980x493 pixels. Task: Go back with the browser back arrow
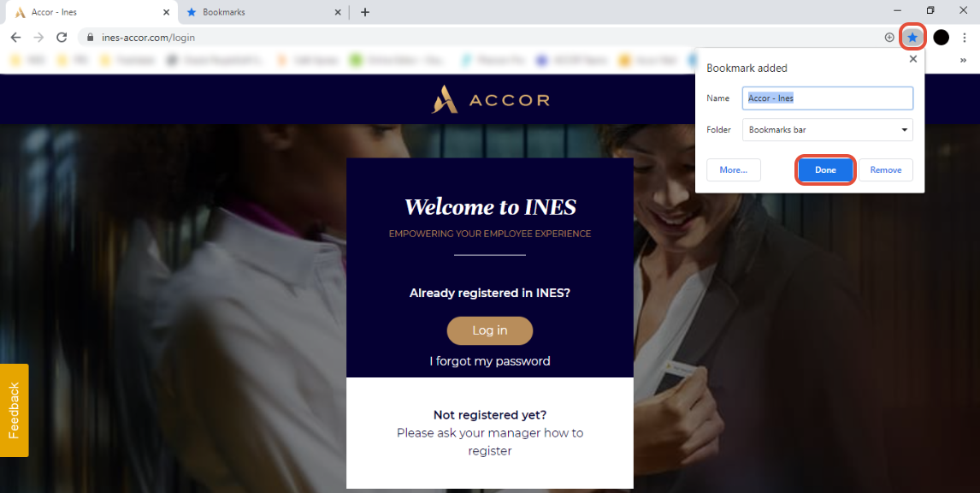(15, 38)
